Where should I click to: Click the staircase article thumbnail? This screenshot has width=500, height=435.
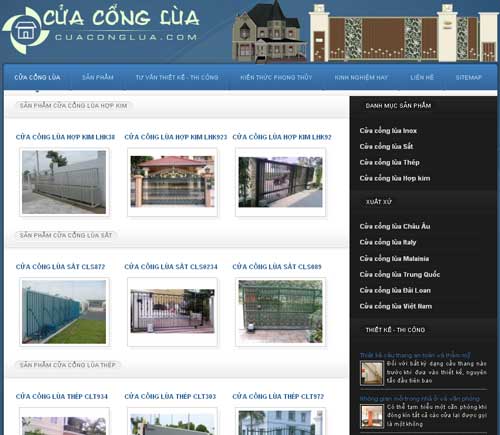point(372,373)
